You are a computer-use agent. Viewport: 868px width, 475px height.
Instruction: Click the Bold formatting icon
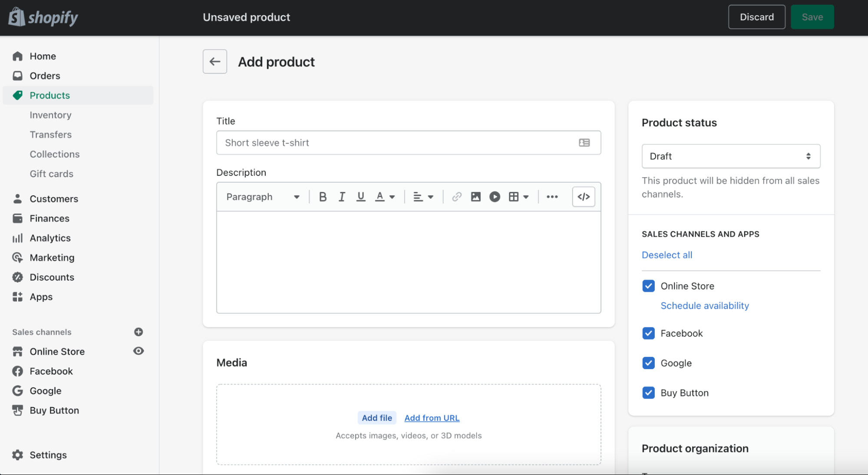322,196
